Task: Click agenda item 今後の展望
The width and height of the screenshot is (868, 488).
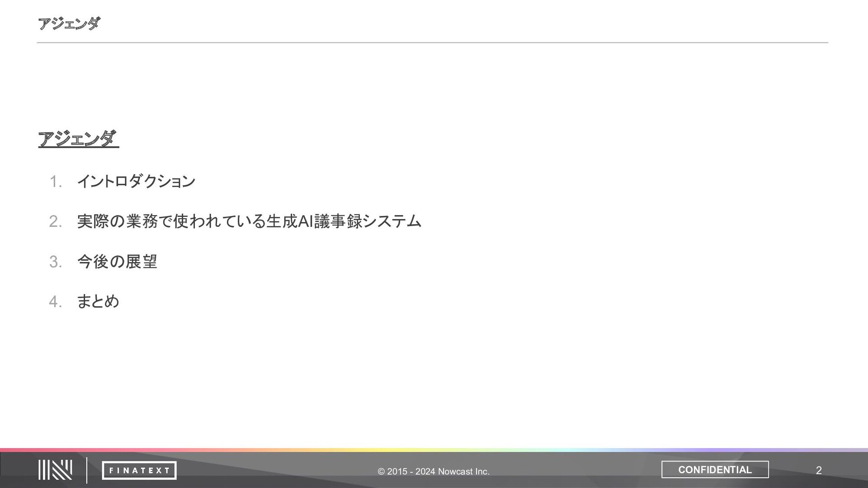Action: coord(117,262)
